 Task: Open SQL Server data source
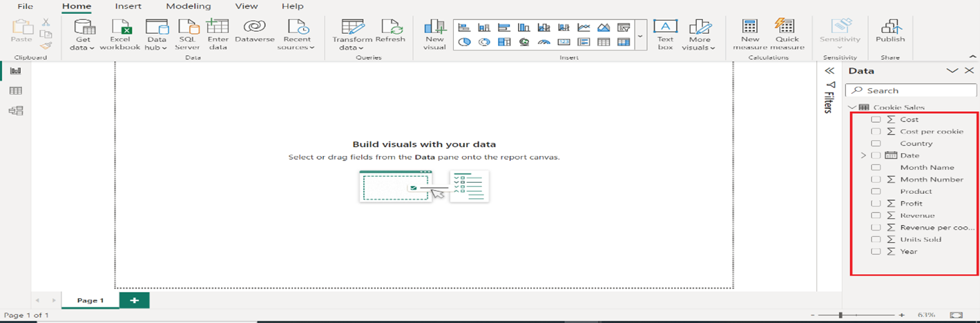tap(187, 34)
